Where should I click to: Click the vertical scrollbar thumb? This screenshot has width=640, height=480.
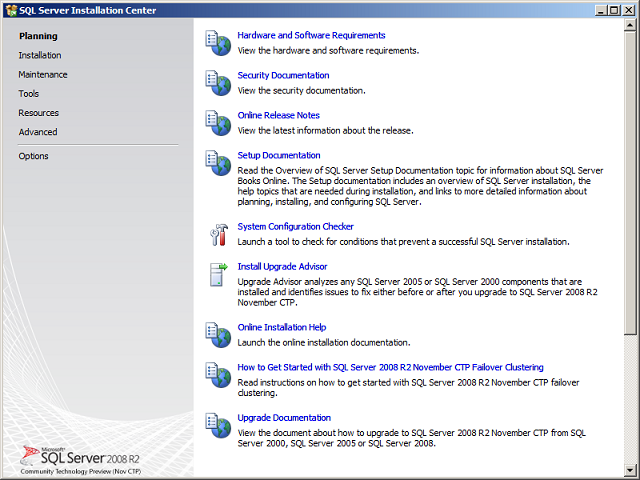coord(629,183)
